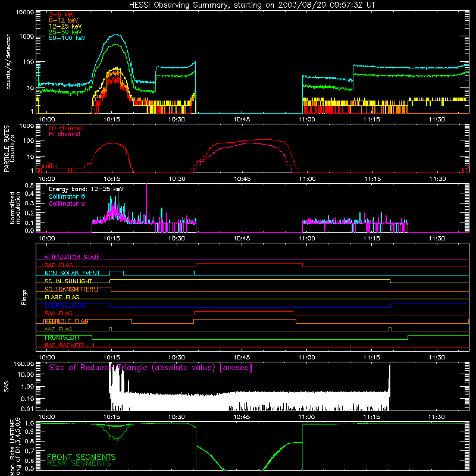The height and width of the screenshot is (476, 476).
Task: Select the LO channel legend label
Action: point(65,128)
